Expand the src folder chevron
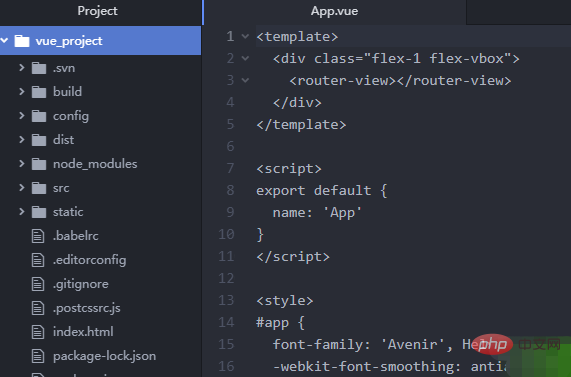The height and width of the screenshot is (377, 571). [x=22, y=188]
